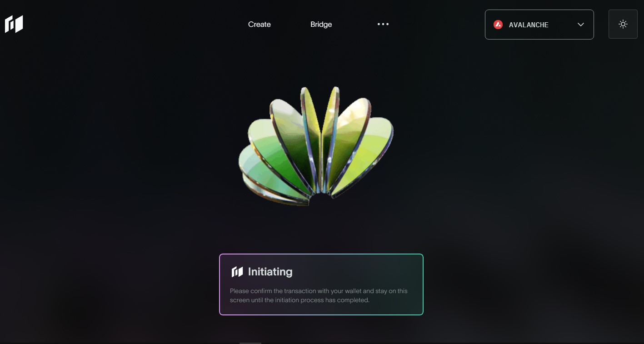Image resolution: width=644 pixels, height=344 pixels.
Task: Open the three-dot more options menu
Action: (383, 24)
